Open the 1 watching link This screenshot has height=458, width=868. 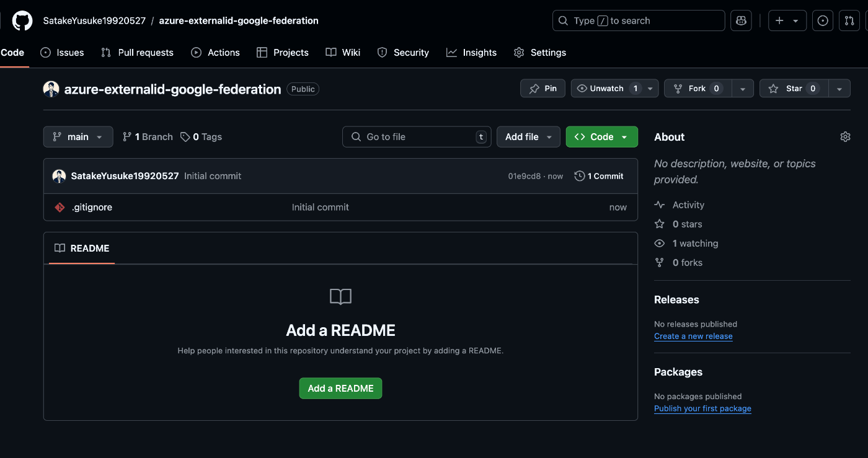point(695,244)
